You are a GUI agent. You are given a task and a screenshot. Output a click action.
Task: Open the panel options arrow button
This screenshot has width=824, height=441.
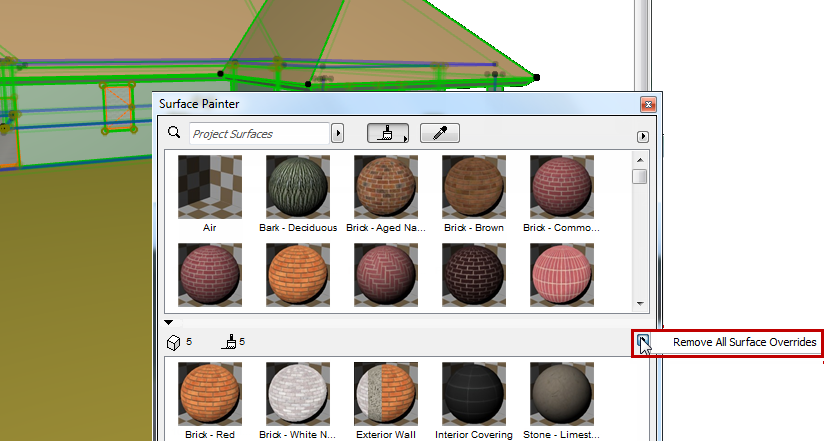coord(642,137)
